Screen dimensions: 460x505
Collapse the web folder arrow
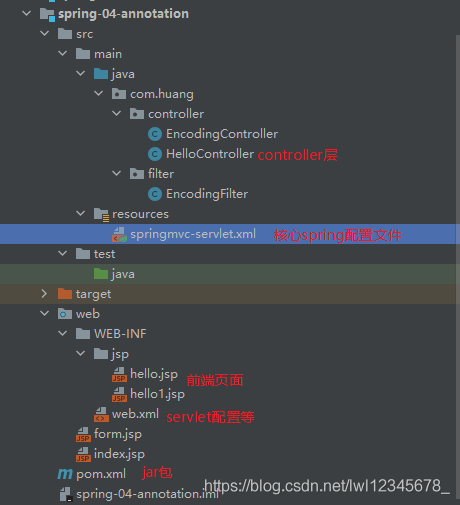[x=44, y=313]
